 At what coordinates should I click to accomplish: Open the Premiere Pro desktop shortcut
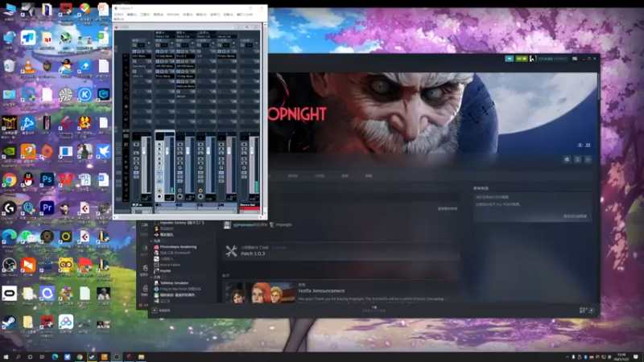[47, 208]
